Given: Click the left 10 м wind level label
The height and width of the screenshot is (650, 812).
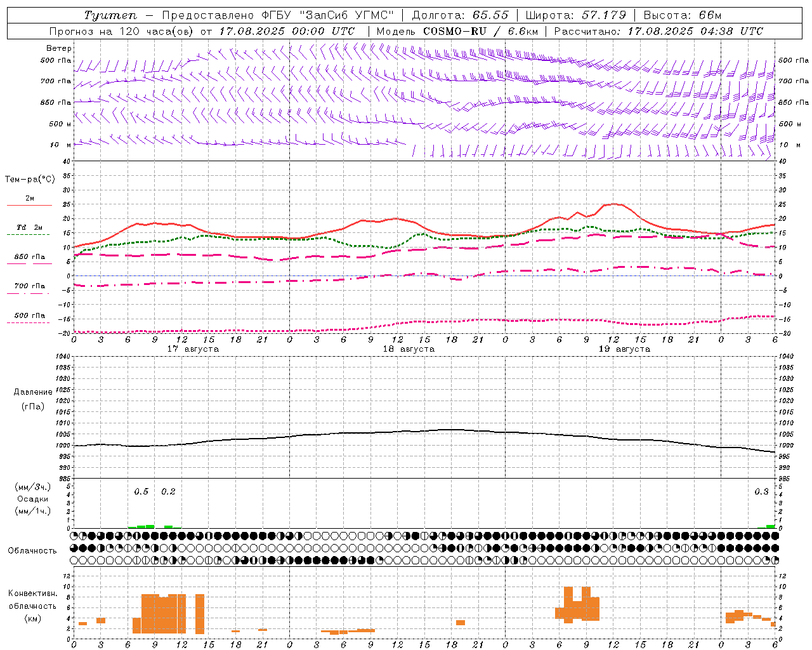Looking at the screenshot, I should 61,145.
